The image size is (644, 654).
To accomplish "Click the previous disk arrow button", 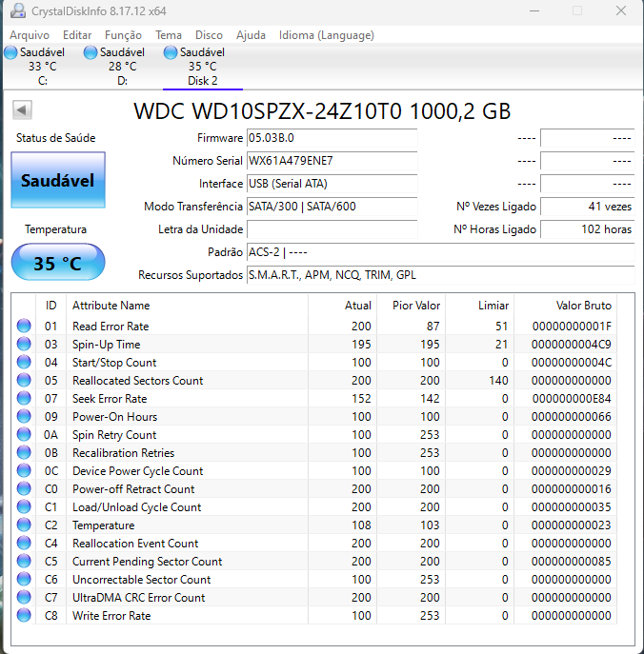I will pyautogui.click(x=22, y=110).
